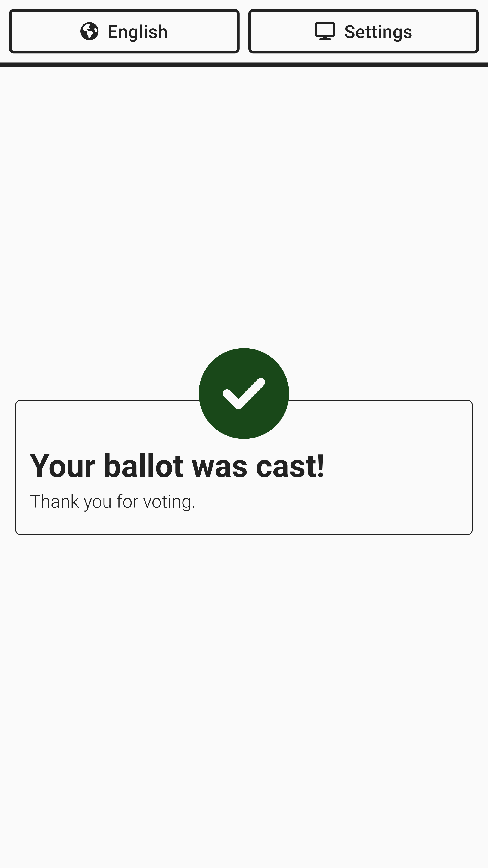Click the monitor icon in the Settings button

tap(325, 31)
